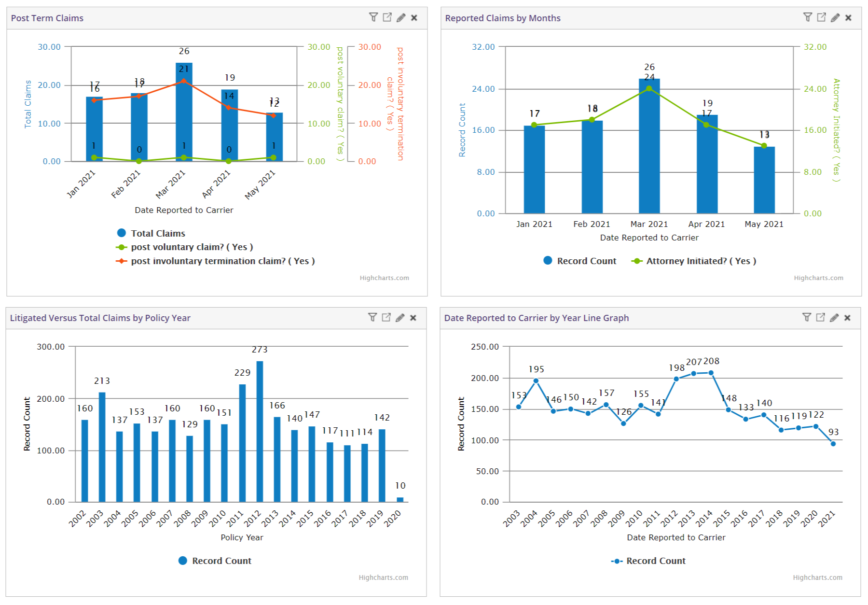Open filter options on Post Term Claims panel
Screen dimensions: 868x605
374,17
